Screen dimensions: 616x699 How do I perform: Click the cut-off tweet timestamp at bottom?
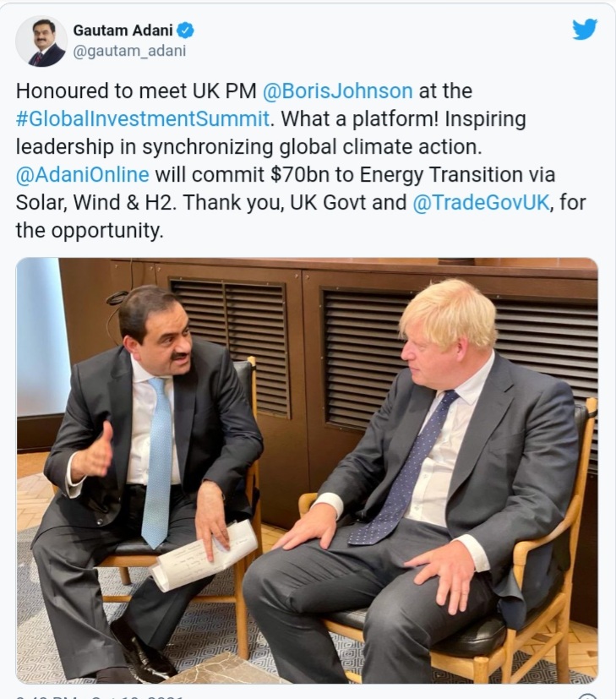pyautogui.click(x=101, y=696)
